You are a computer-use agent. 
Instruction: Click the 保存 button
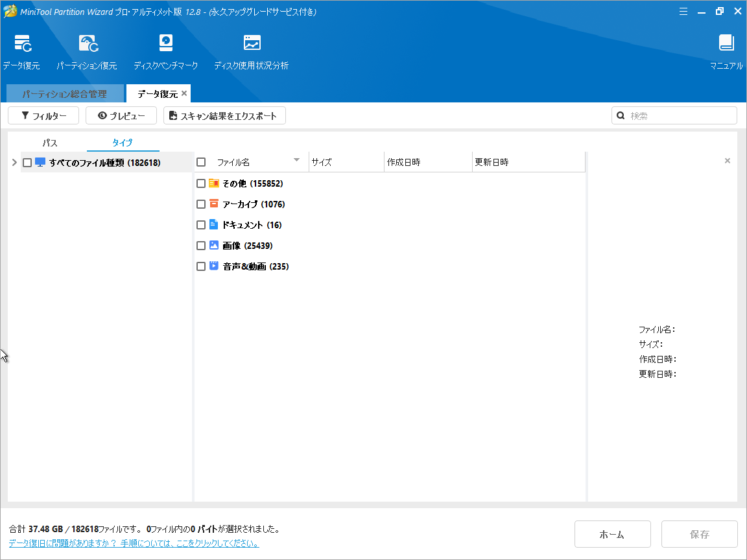pos(700,534)
